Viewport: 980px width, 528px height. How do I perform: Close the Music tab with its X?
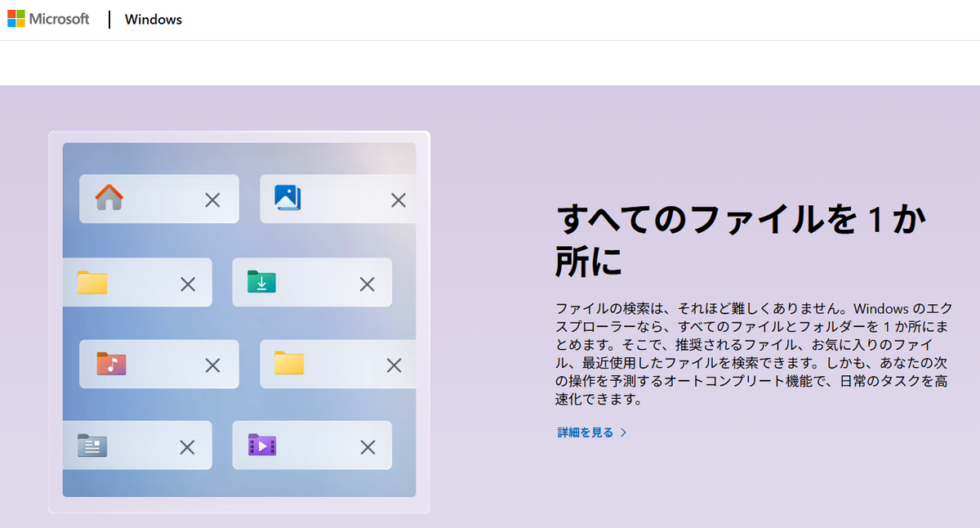212,365
